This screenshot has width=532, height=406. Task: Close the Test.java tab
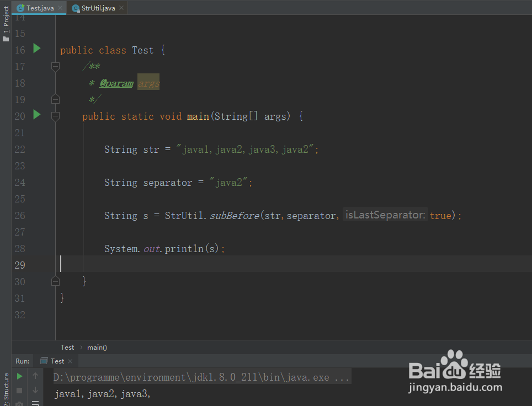tap(60, 8)
